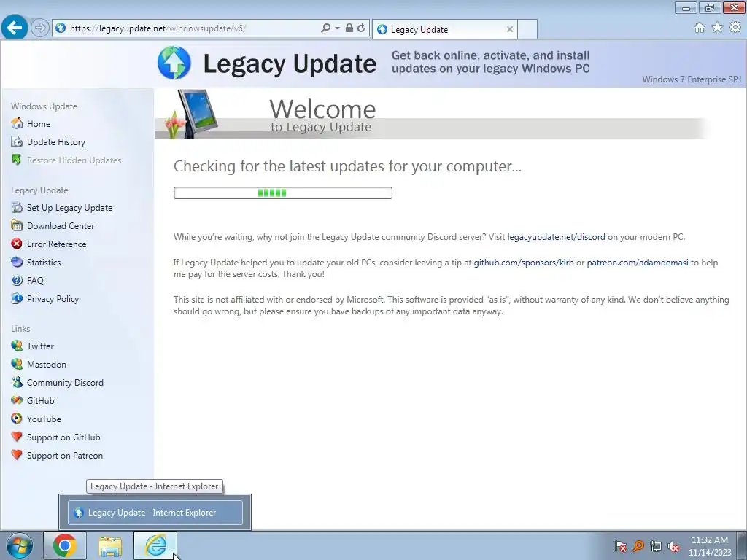Click the Home house icon in sidebar

point(17,124)
